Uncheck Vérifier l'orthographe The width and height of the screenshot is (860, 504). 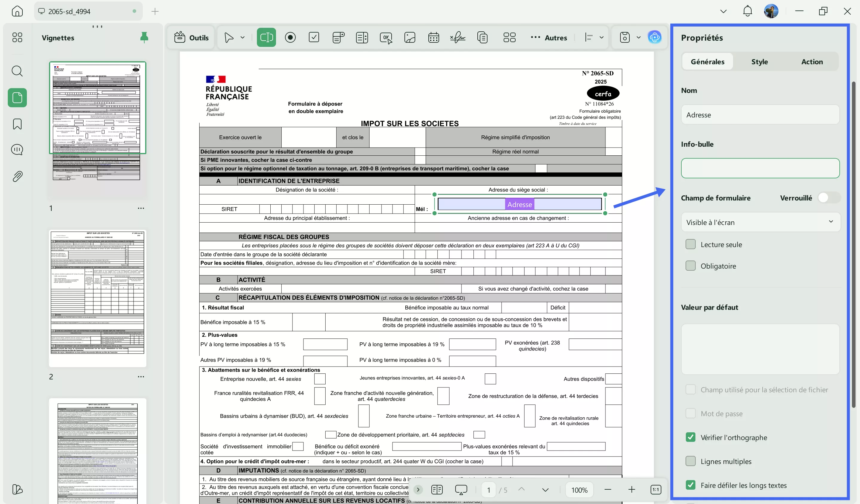point(690,437)
